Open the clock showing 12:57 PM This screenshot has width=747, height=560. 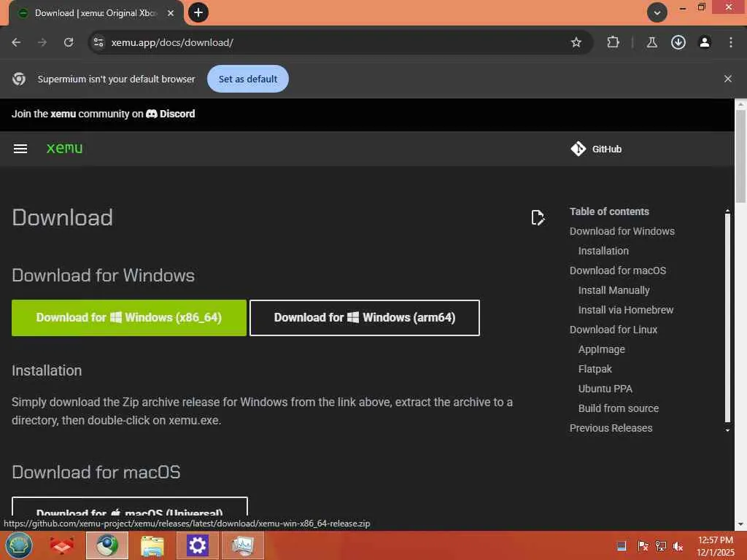[716, 546]
